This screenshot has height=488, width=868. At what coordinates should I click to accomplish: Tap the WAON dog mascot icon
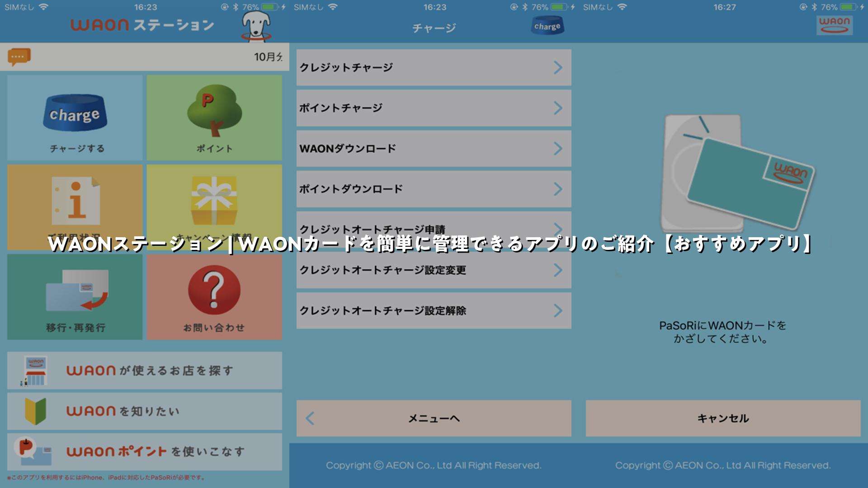click(256, 26)
